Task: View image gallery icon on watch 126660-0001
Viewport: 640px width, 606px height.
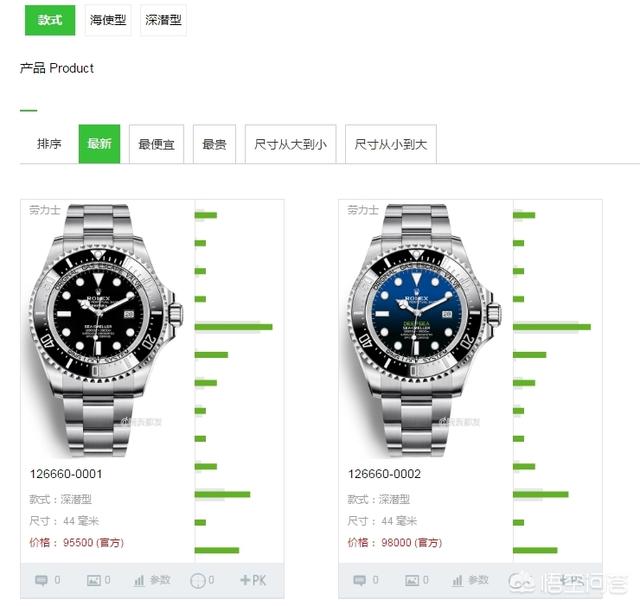Action: [93, 580]
